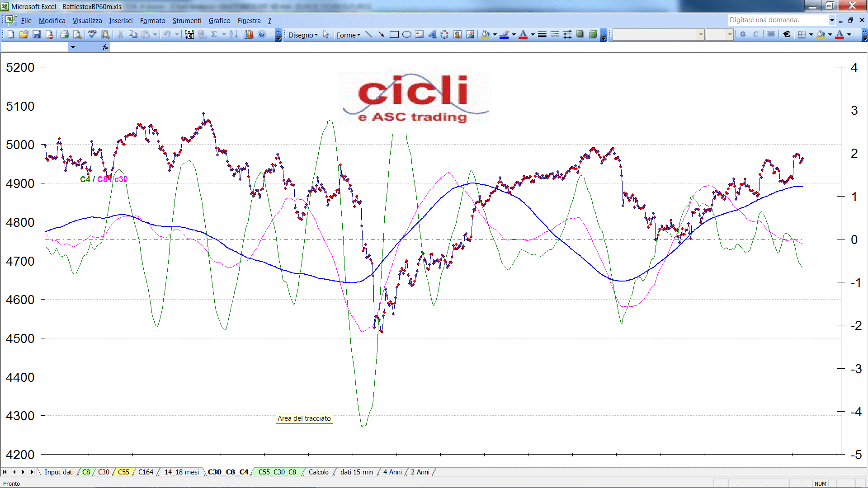Click the Sort Ascending icon
The width and height of the screenshot is (868, 488).
click(233, 35)
